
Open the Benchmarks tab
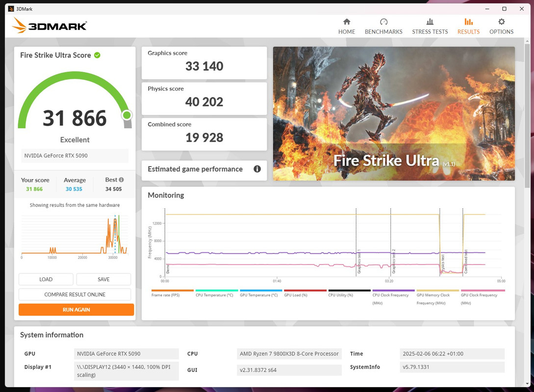click(383, 26)
